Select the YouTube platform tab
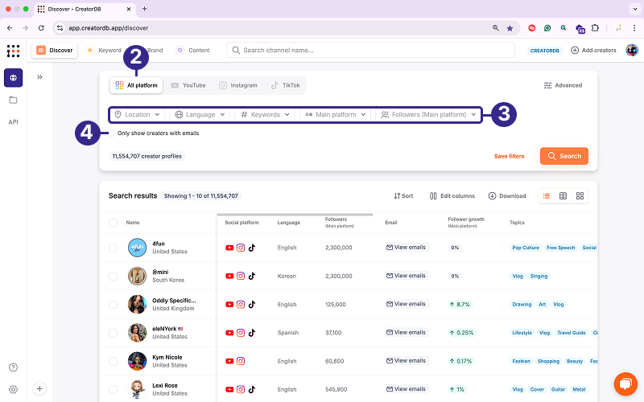 click(189, 85)
